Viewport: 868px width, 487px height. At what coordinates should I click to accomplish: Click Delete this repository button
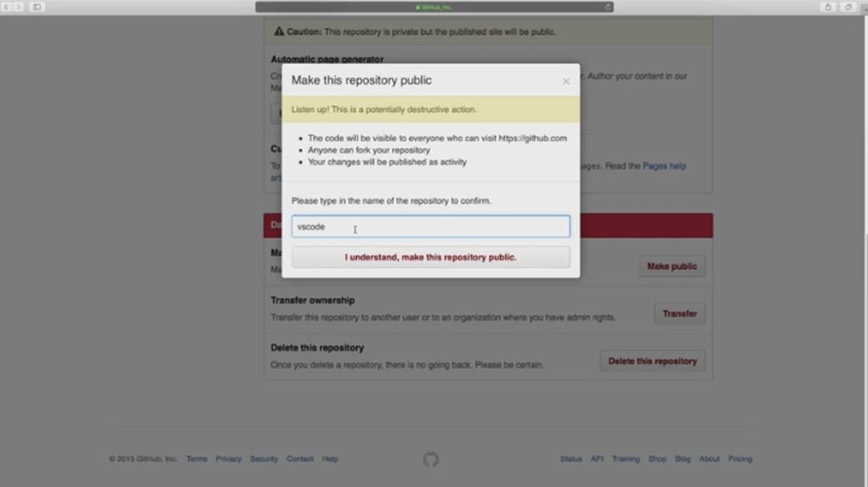653,361
